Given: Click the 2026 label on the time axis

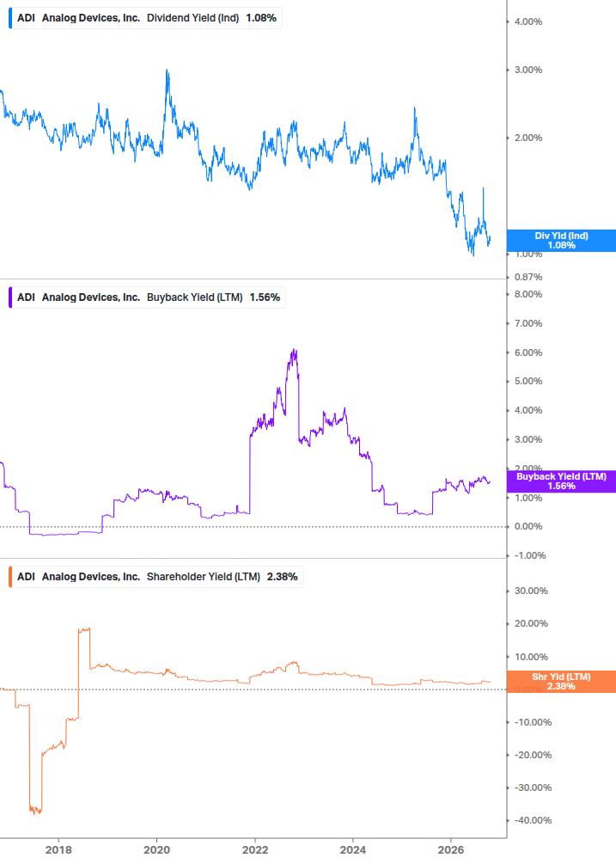Looking at the screenshot, I should coord(451,849).
